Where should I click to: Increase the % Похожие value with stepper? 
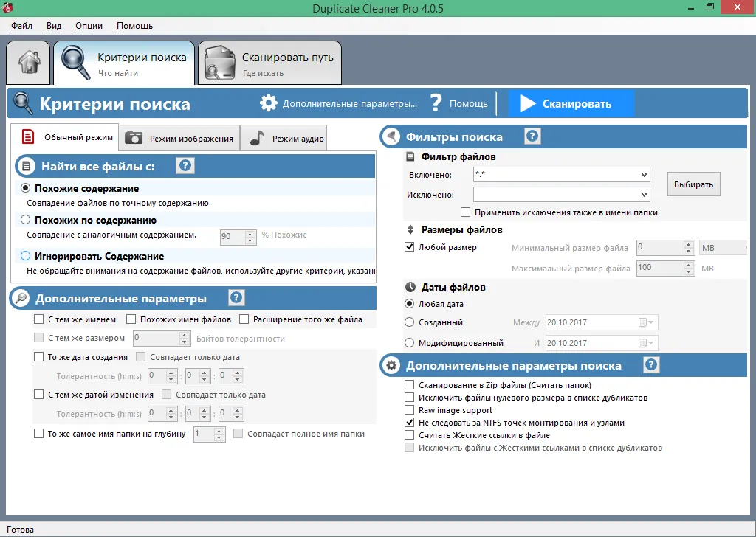(250, 233)
